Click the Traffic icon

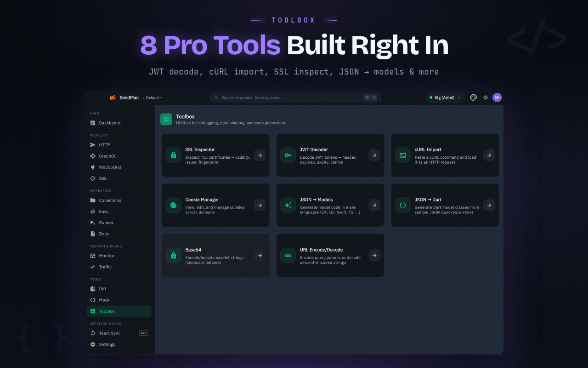(93, 267)
